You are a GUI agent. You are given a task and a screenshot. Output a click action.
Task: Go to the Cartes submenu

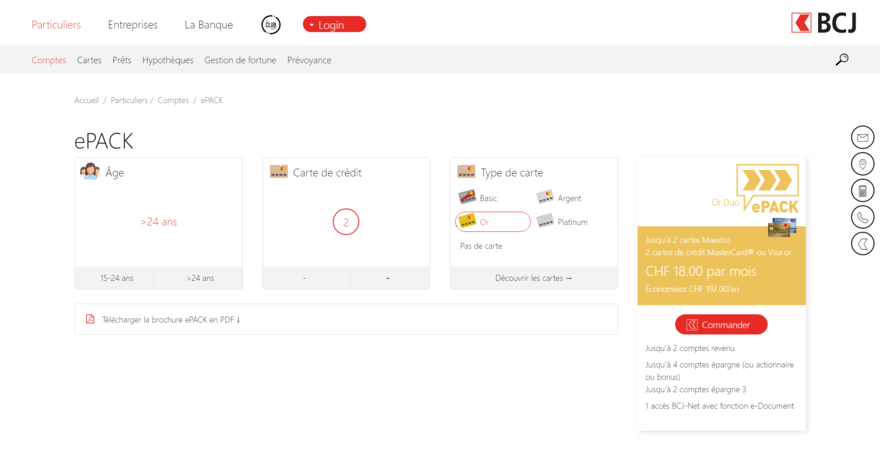pos(89,60)
